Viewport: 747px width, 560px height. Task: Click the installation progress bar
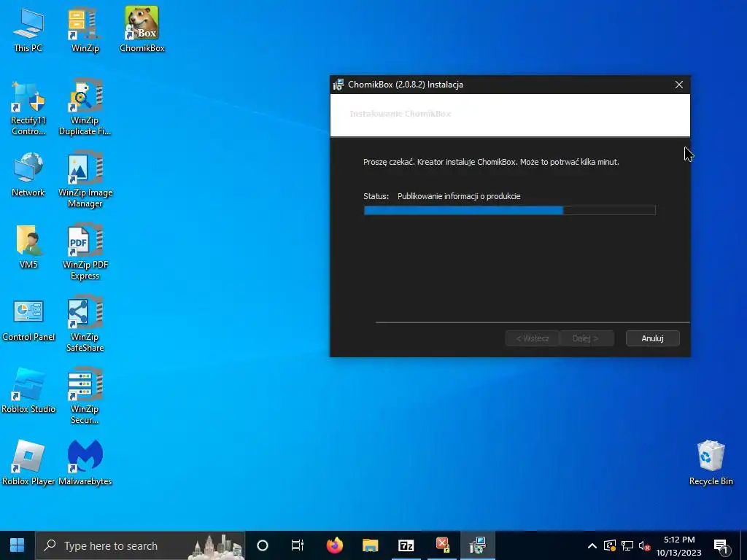[509, 211]
